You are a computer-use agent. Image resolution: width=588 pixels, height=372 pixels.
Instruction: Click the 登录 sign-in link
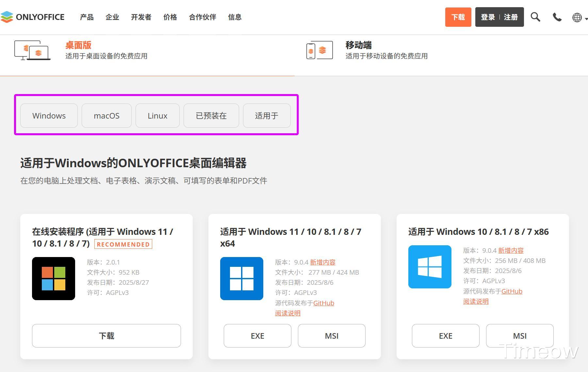tap(488, 17)
